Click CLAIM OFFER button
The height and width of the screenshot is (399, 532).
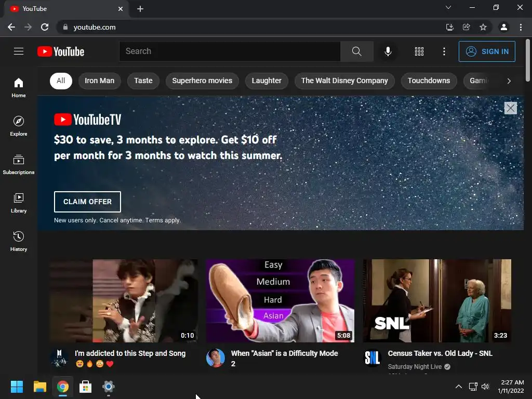87,202
